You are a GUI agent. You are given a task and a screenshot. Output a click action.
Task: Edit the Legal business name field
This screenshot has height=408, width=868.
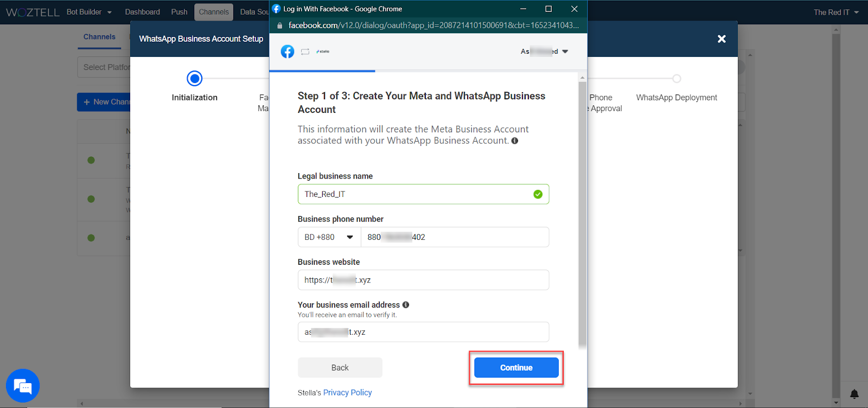[423, 194]
